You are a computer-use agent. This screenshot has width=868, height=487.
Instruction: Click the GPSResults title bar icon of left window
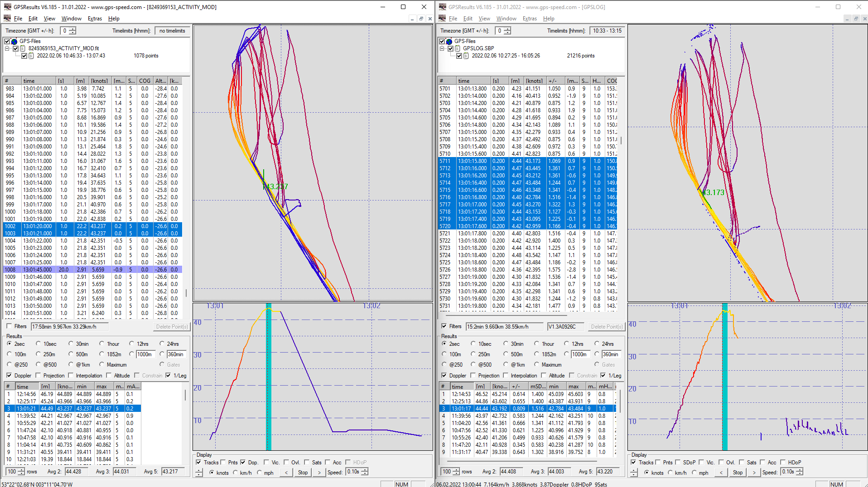7,7
